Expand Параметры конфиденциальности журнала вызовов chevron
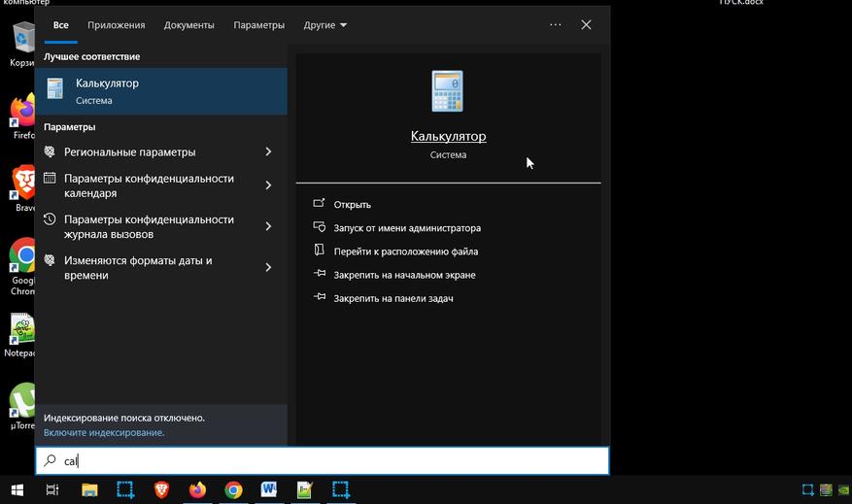852x504 pixels. [268, 226]
